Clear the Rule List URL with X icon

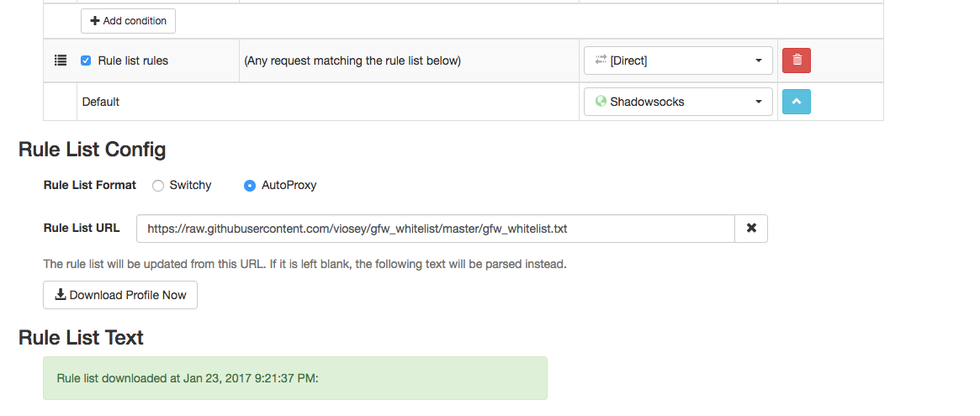click(751, 229)
